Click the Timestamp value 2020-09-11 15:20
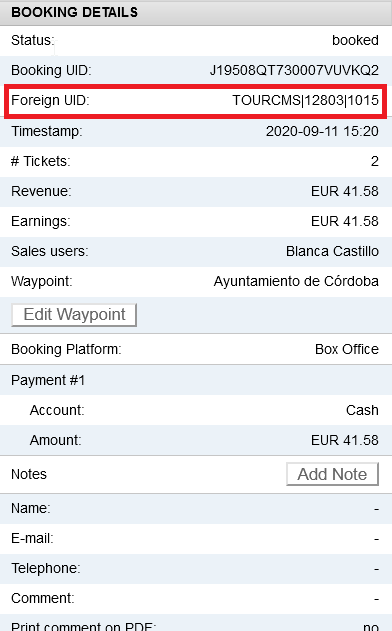Screen dimensions: 392x631 click(322, 131)
